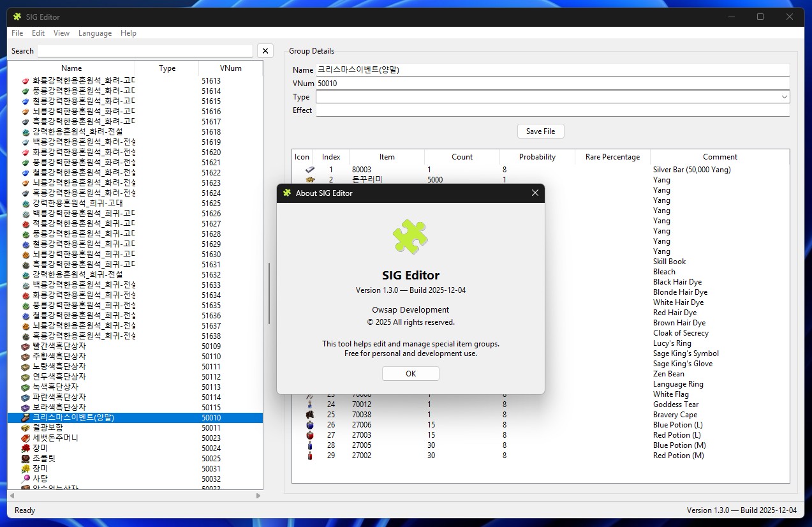This screenshot has width=812, height=527.
Task: Click the Red Potion (L) icon in row 27
Action: [x=310, y=435]
